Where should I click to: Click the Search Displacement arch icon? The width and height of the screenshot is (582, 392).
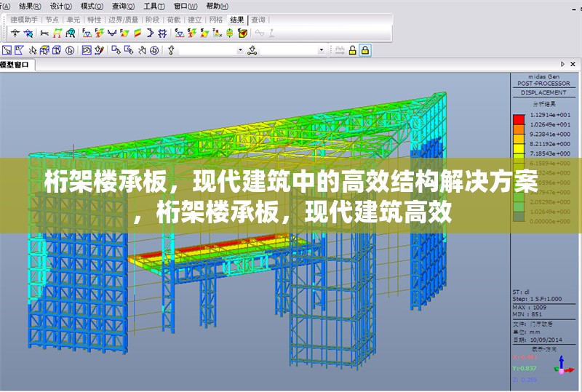pyautogui.click(x=70, y=33)
